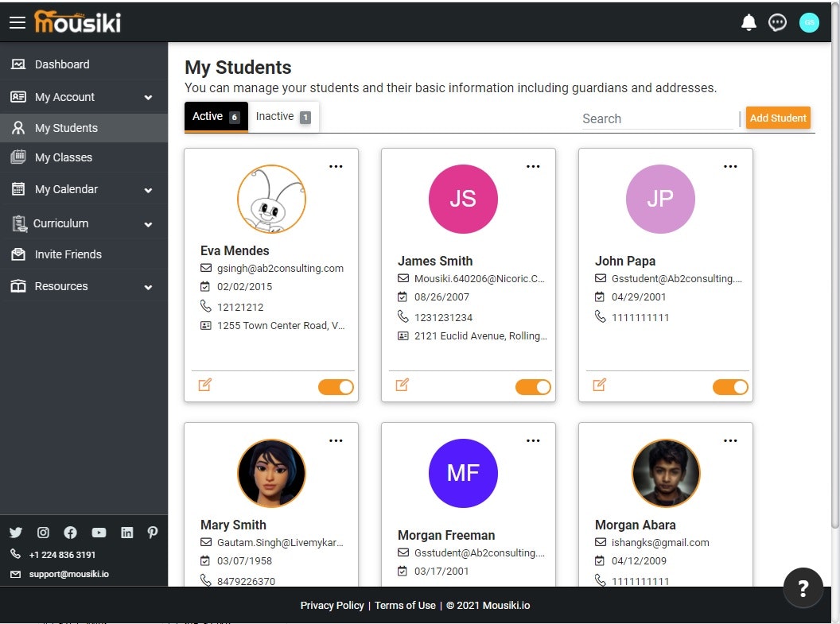840x624 pixels.
Task: Click email ishangks@gmail.com
Action: point(660,543)
